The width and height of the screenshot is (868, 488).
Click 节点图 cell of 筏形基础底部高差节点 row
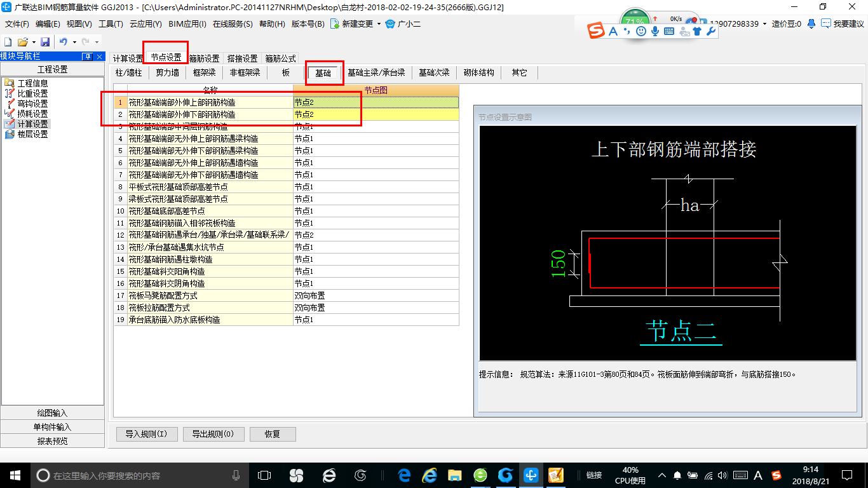pyautogui.click(x=376, y=211)
